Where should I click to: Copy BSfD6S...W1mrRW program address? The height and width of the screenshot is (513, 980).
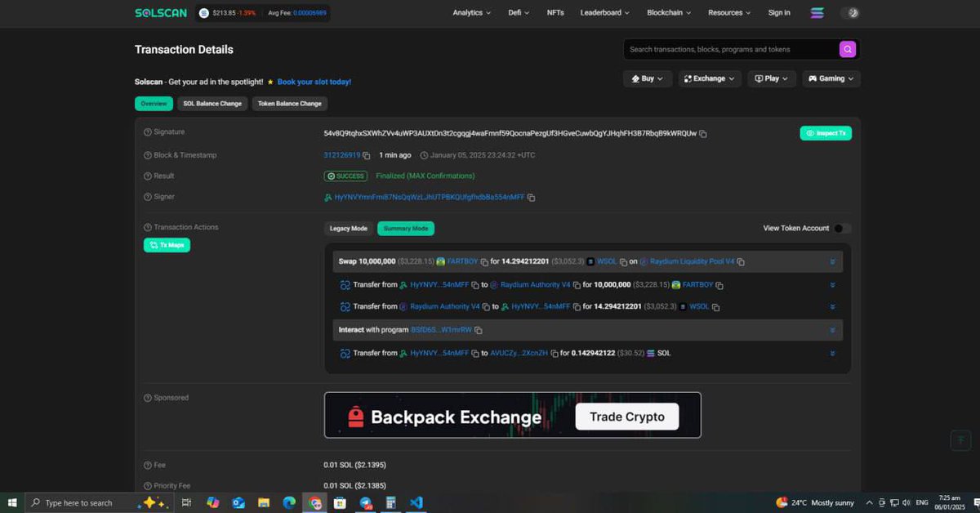(x=479, y=330)
